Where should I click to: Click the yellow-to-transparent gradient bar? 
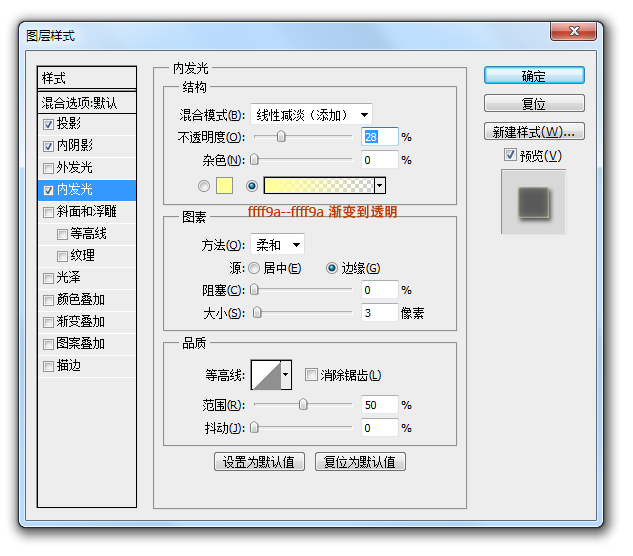click(318, 185)
